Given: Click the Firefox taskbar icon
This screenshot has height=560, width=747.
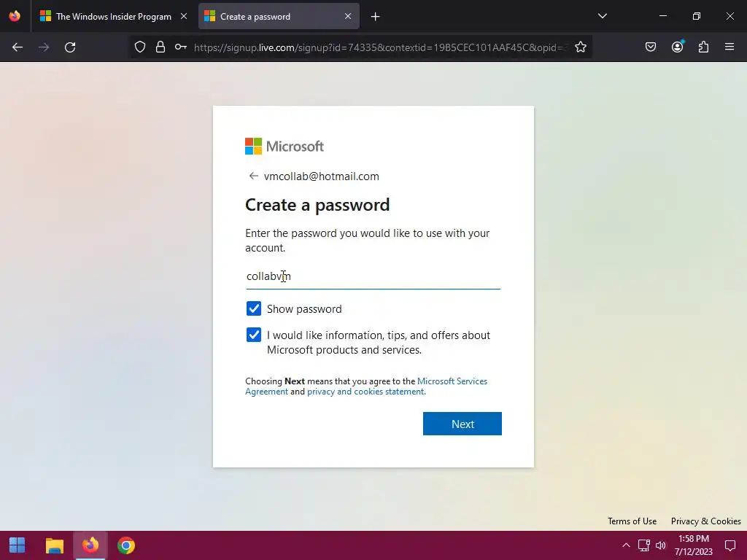Looking at the screenshot, I should click(90, 545).
